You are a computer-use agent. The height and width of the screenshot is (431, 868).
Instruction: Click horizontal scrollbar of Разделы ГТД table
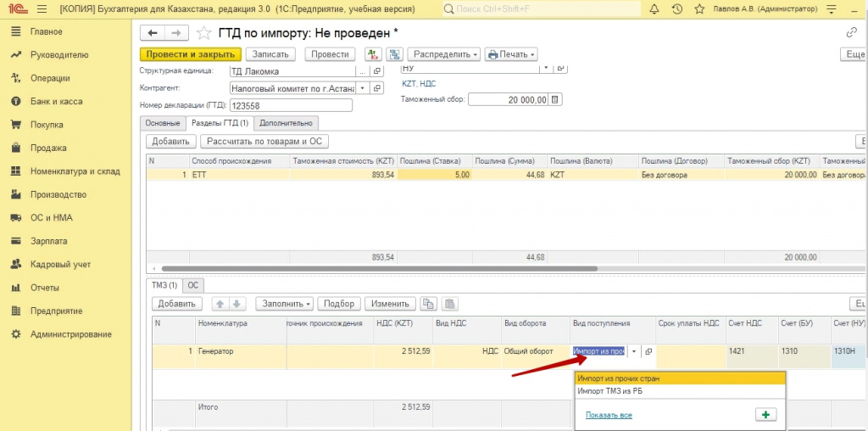[379, 269]
